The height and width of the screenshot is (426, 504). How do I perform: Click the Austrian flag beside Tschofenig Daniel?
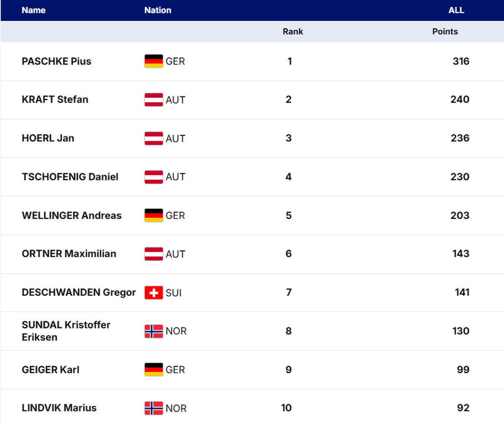tap(154, 177)
